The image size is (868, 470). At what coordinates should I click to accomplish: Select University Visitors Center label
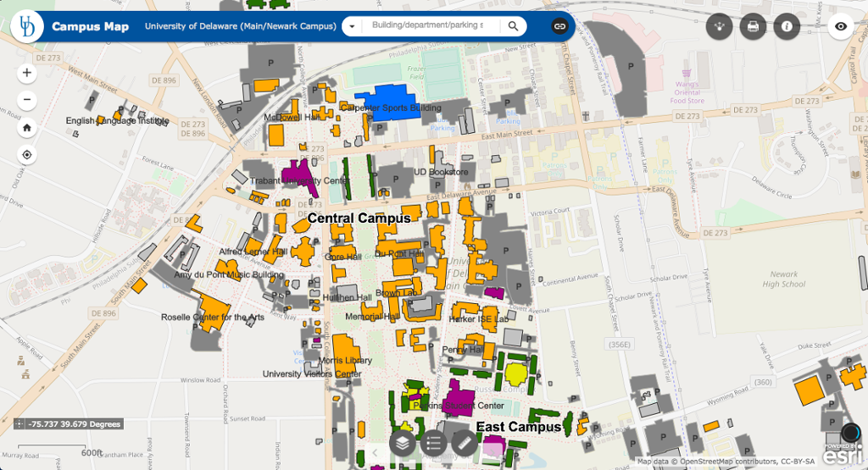312,374
